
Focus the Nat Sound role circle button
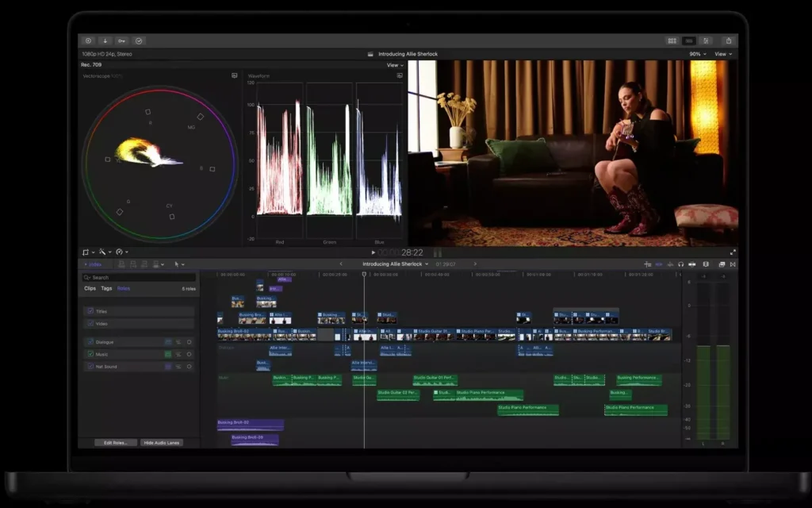point(189,367)
